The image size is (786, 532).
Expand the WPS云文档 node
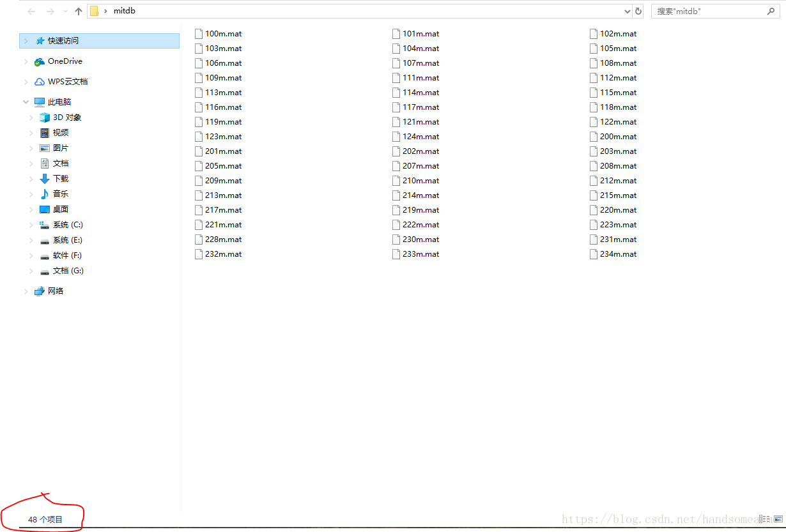click(26, 82)
